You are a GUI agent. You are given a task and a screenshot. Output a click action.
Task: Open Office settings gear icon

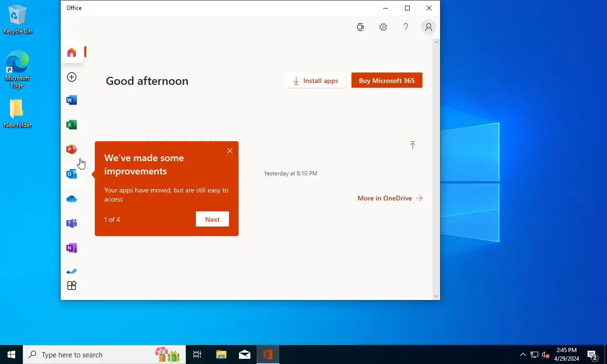[x=383, y=27]
